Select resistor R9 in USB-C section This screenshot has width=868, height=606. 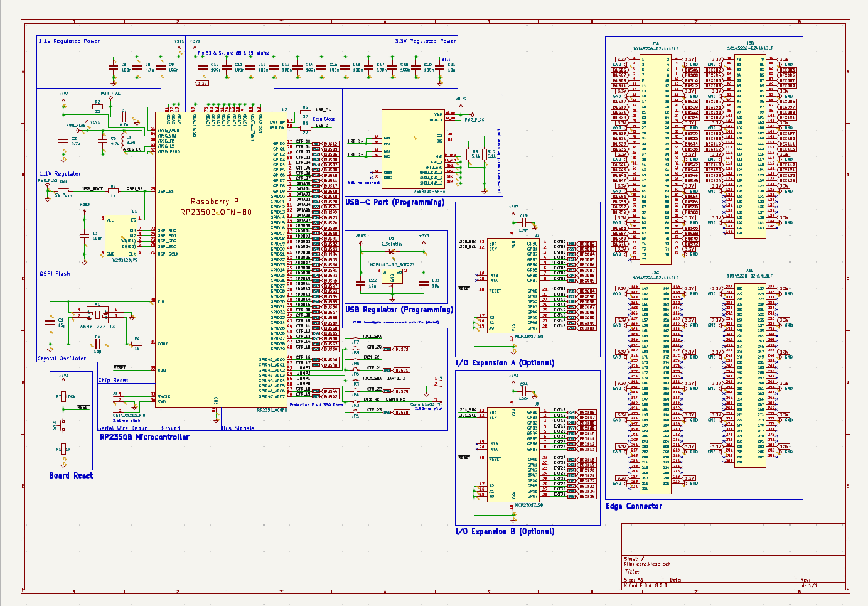point(468,154)
